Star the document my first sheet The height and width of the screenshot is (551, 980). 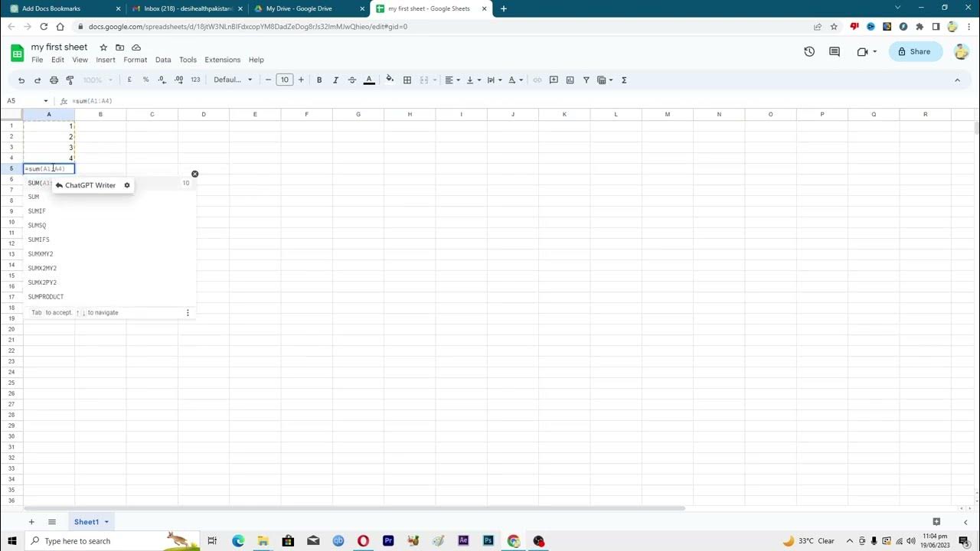tap(103, 47)
